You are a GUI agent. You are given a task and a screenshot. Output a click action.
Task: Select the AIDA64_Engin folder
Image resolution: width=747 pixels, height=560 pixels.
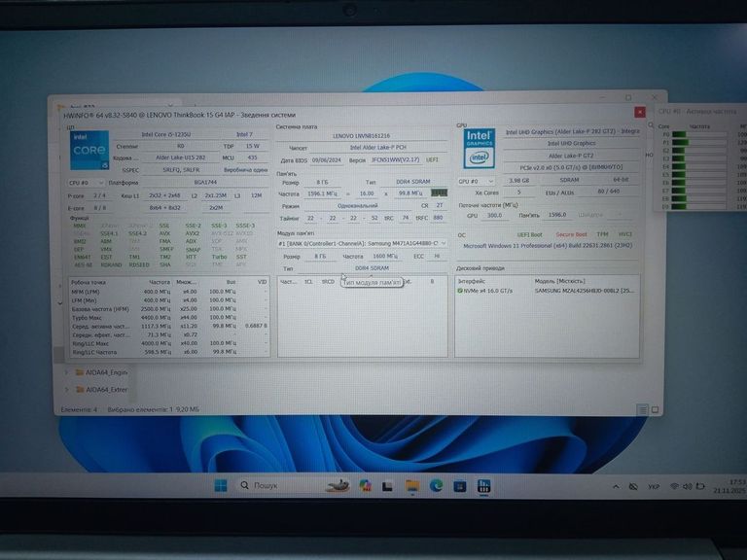tap(101, 372)
